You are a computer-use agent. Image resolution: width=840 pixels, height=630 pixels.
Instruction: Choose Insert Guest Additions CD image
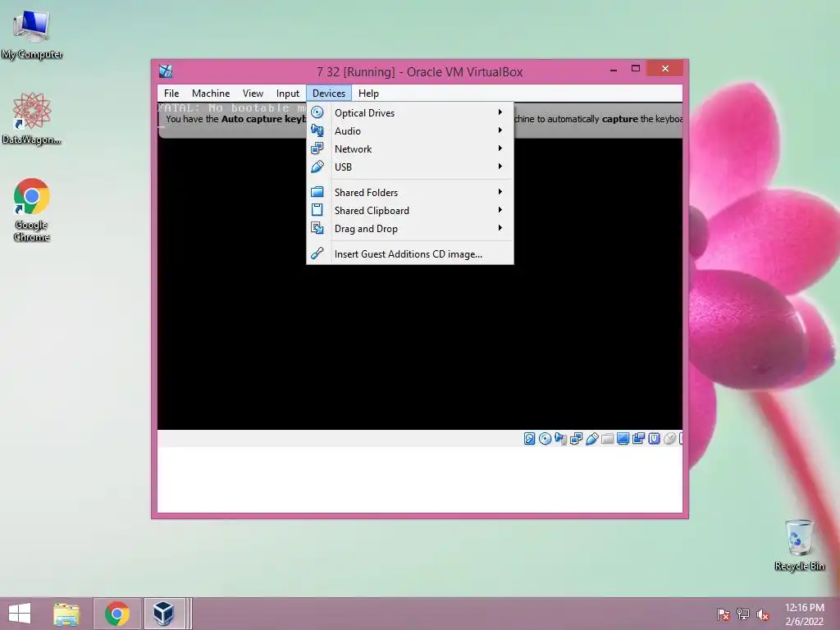(x=410, y=254)
